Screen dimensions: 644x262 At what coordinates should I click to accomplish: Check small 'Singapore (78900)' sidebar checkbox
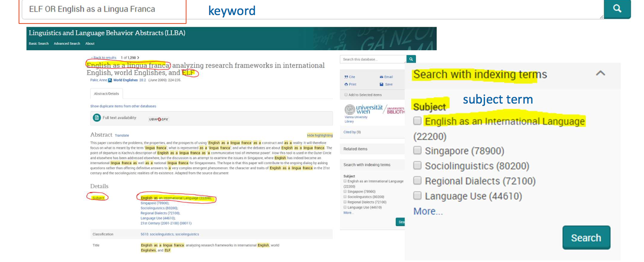[x=345, y=192]
